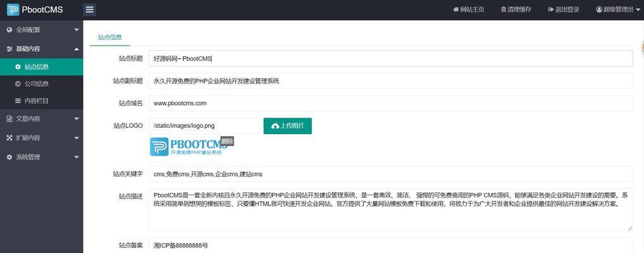Screen dimensions: 644x253
Task: Click the 站点LOGO label text
Action: click(x=128, y=125)
